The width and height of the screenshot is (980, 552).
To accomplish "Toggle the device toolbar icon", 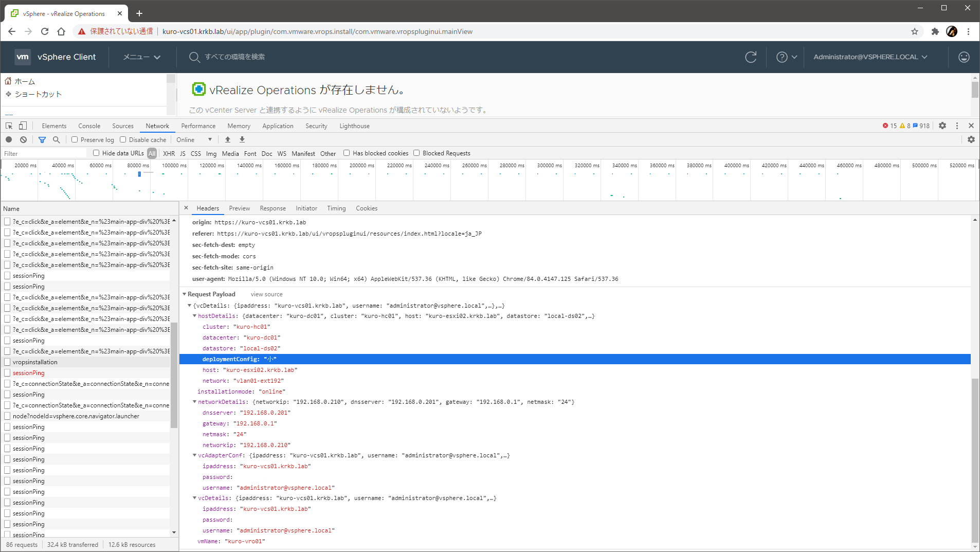I will pos(23,126).
